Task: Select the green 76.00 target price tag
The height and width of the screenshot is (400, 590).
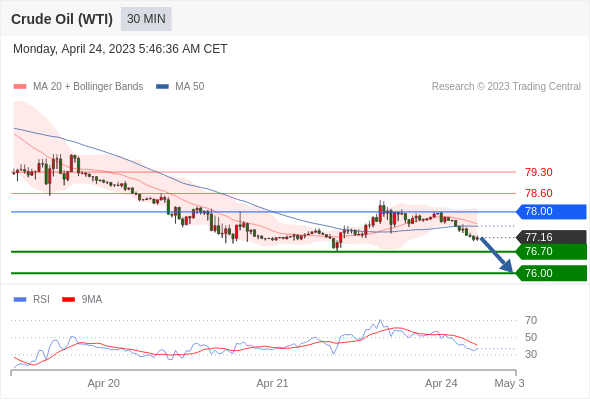Action: click(x=551, y=273)
